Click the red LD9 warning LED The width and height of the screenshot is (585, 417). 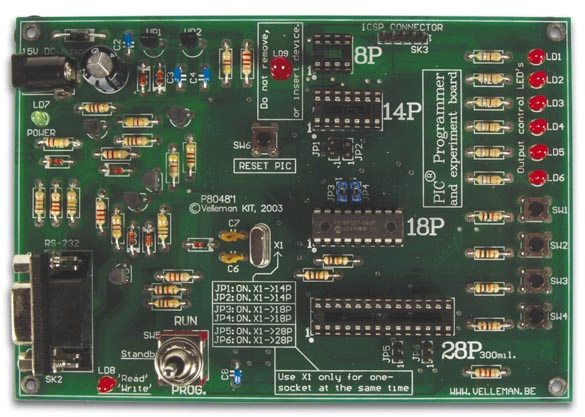pos(281,69)
